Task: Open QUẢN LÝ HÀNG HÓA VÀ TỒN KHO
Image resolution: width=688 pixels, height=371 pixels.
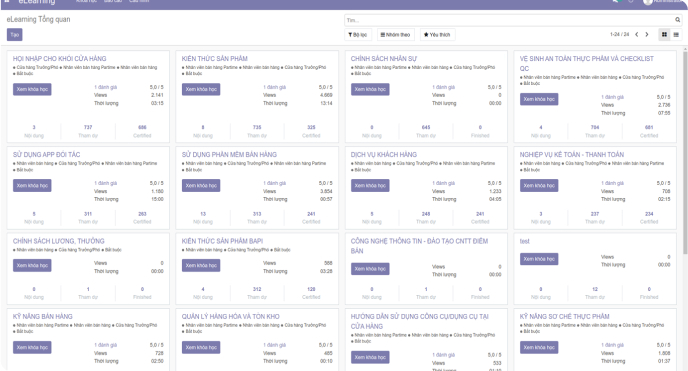Action: coord(230,317)
